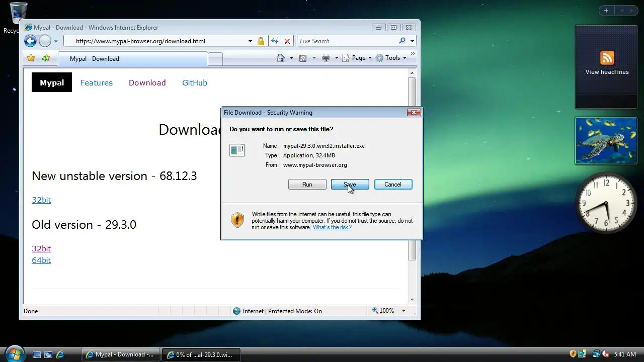Refresh the page with the Refresh icon

pyautogui.click(x=275, y=41)
